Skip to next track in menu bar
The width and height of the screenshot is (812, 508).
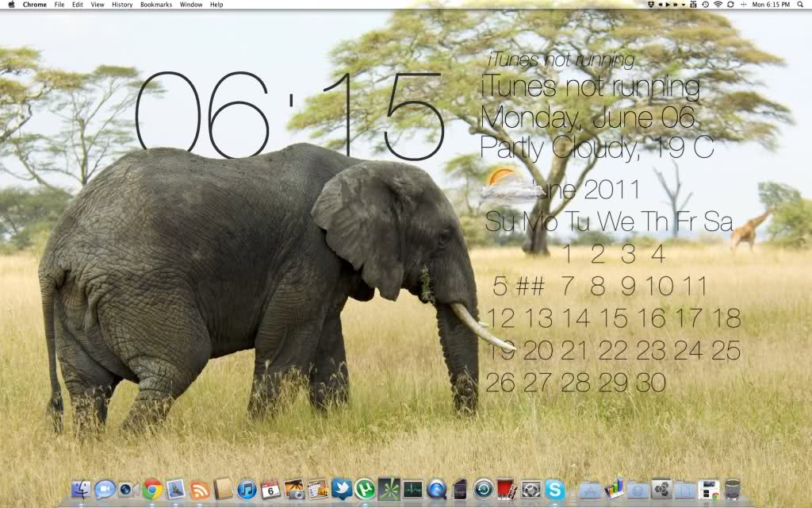pyautogui.click(x=676, y=4)
